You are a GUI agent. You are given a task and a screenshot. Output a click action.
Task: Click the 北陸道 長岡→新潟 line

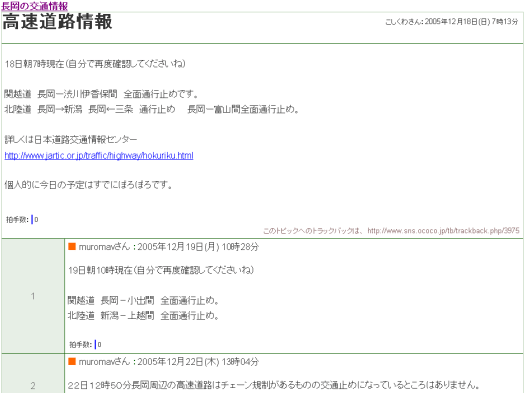click(151, 109)
